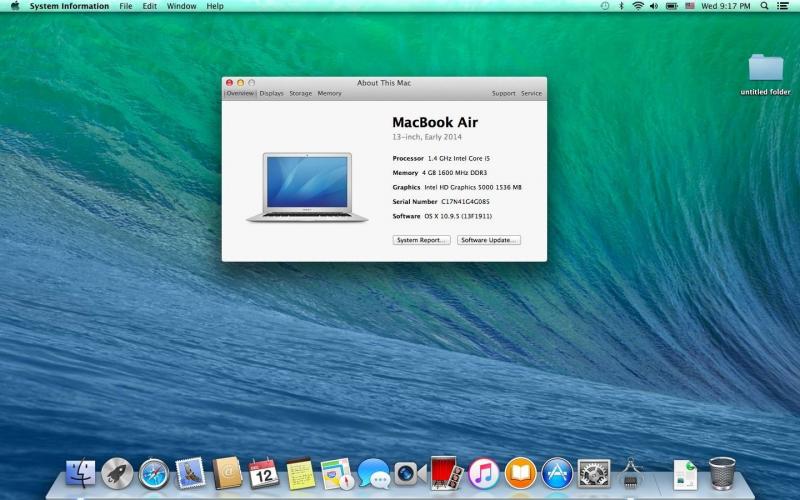
Task: Open Mail stamp icon in dock
Action: pyautogui.click(x=190, y=472)
